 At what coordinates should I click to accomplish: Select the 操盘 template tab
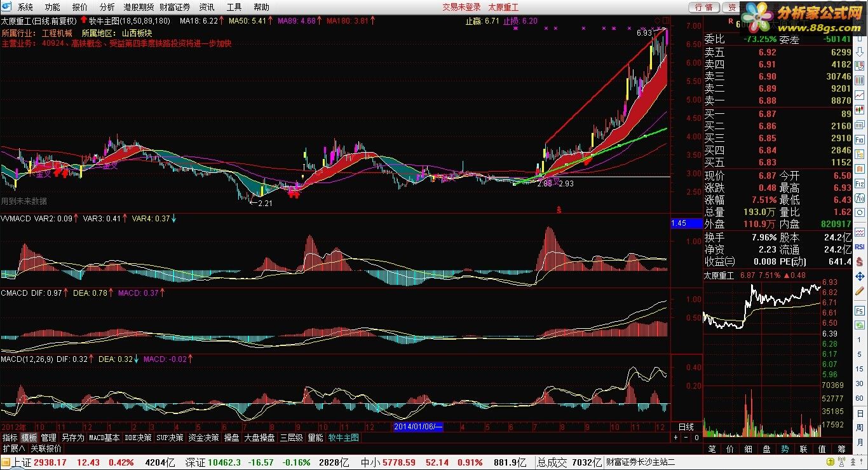pyautogui.click(x=231, y=438)
